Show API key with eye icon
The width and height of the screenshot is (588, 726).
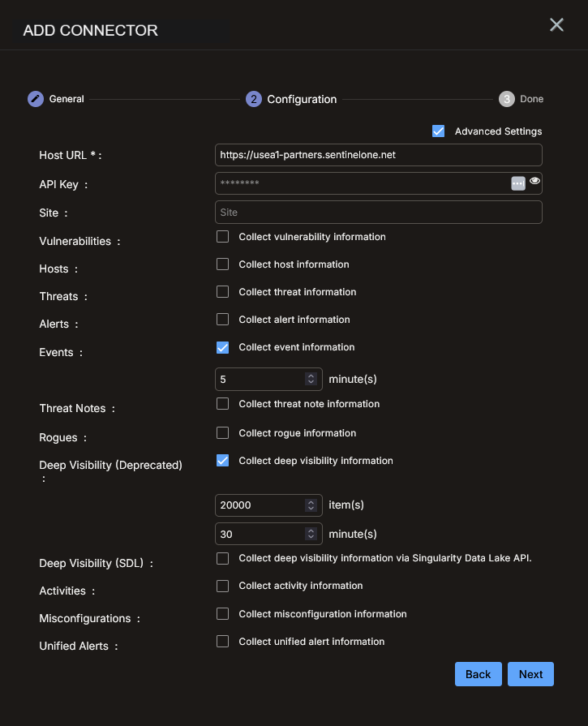pyautogui.click(x=534, y=181)
